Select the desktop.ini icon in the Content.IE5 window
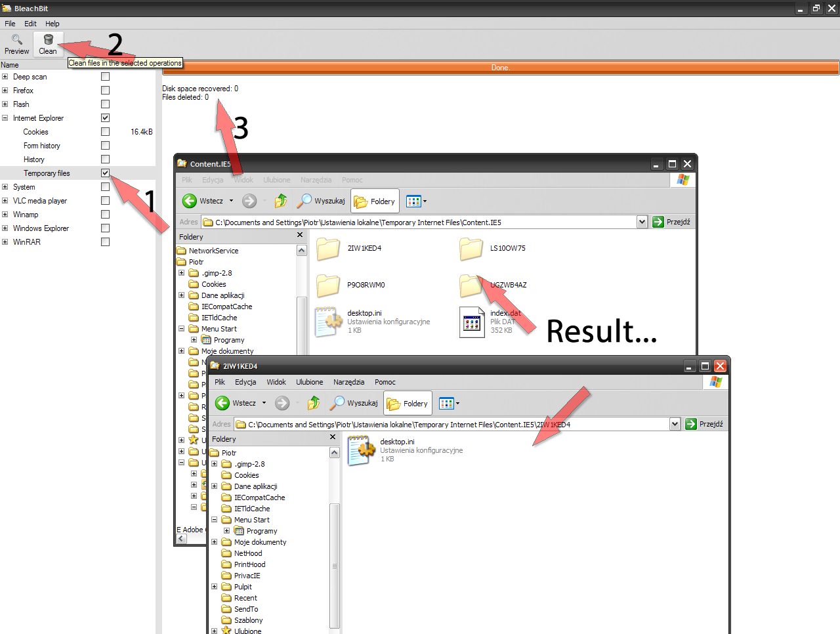The height and width of the screenshot is (634, 840). [x=329, y=322]
